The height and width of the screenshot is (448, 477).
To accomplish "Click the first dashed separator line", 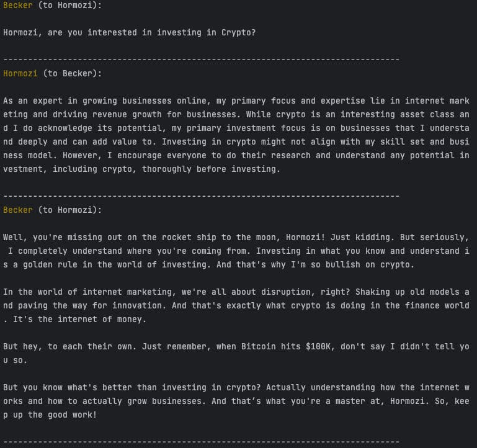I will [x=201, y=60].
